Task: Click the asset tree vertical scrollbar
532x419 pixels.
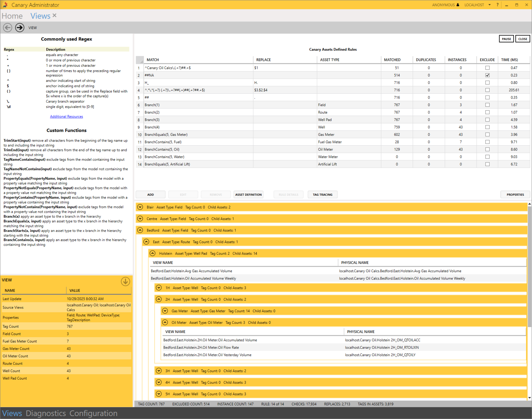Action: tap(529, 266)
